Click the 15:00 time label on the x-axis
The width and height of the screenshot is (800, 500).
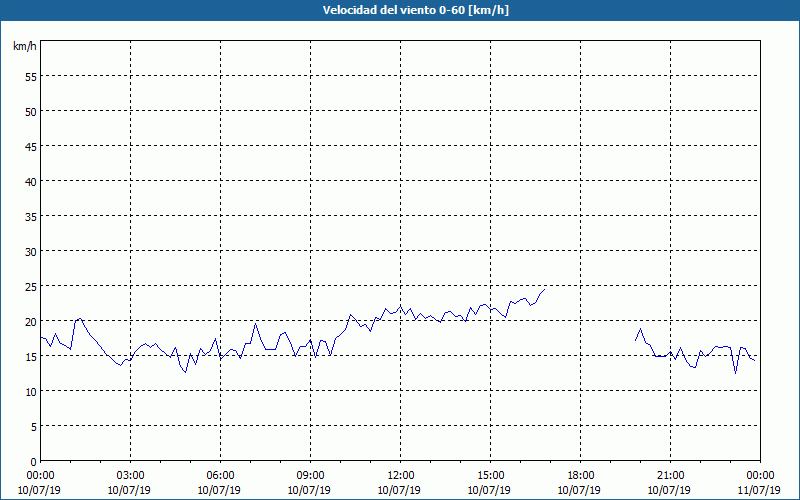490,476
